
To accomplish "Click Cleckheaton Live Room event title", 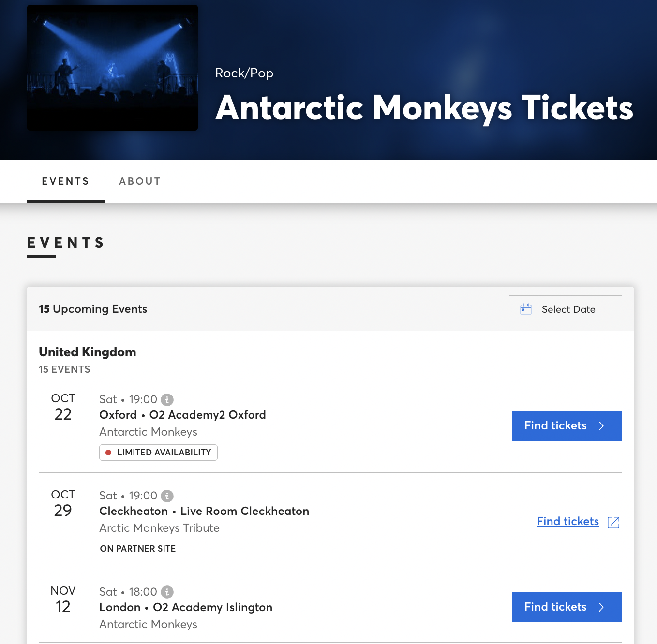I will point(204,511).
